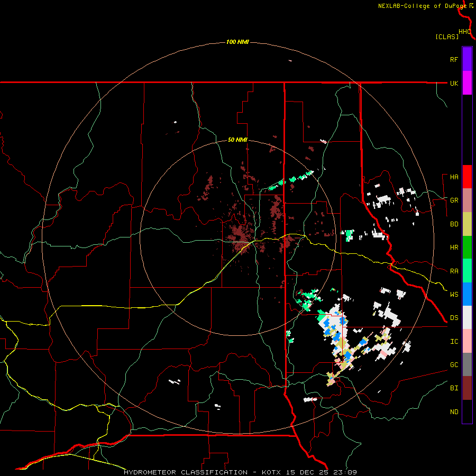Click the UK magenta legend swatch
This screenshot has width=476, height=476.
(x=467, y=83)
